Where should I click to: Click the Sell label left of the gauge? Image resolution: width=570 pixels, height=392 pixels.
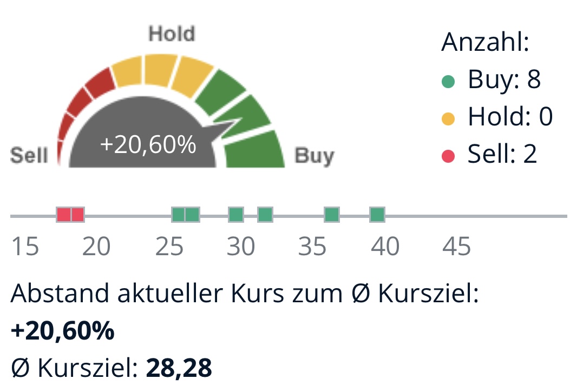(29, 156)
